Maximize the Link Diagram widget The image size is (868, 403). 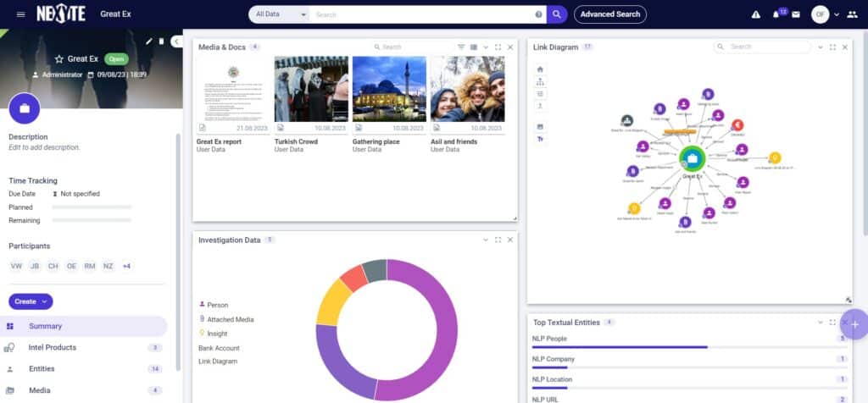(x=832, y=47)
